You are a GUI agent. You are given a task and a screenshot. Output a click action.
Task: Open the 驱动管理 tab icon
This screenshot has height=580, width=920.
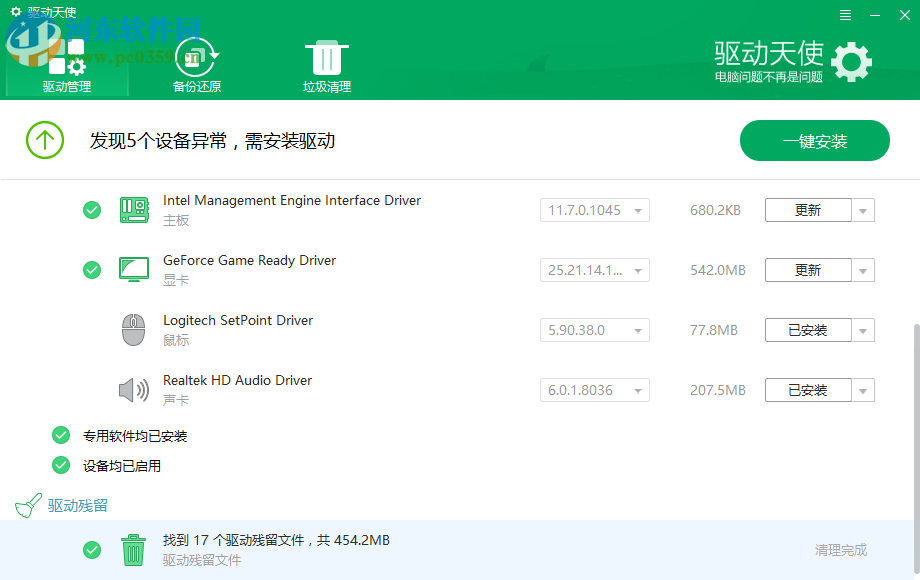[65, 56]
